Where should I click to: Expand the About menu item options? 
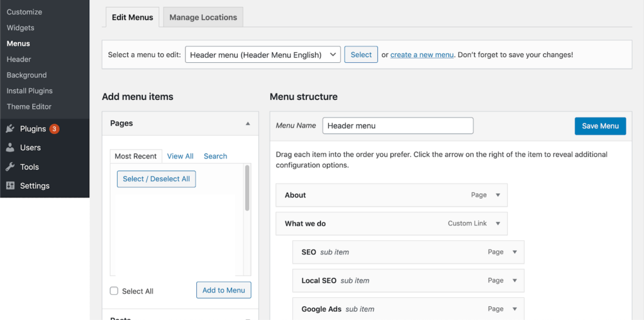coord(498,195)
